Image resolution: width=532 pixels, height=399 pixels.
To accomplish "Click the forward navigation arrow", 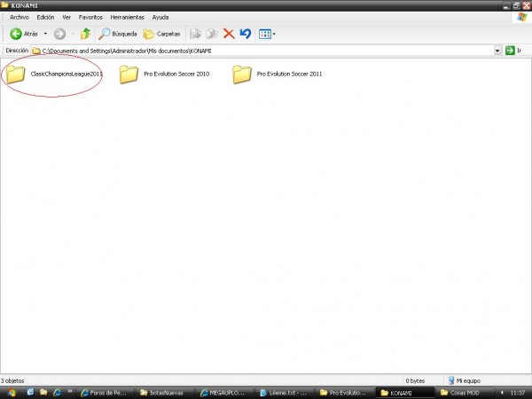I will 59,34.
